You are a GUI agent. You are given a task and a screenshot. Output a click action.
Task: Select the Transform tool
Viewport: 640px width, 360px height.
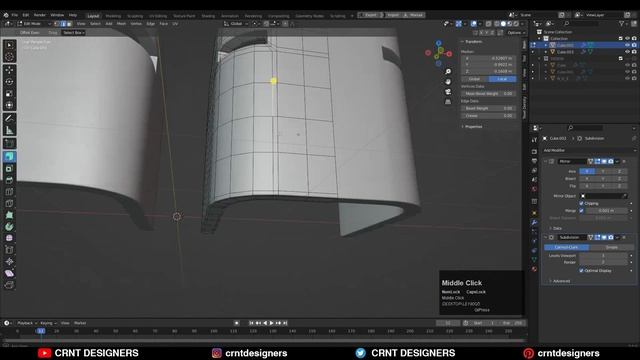tap(9, 105)
